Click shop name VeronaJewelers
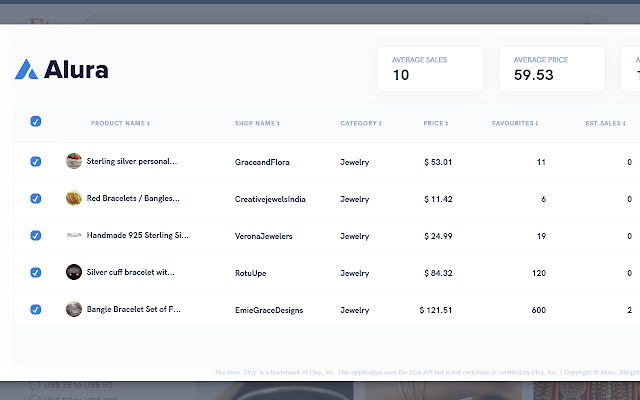Screen dimensions: 640x400 pyautogui.click(x=264, y=236)
